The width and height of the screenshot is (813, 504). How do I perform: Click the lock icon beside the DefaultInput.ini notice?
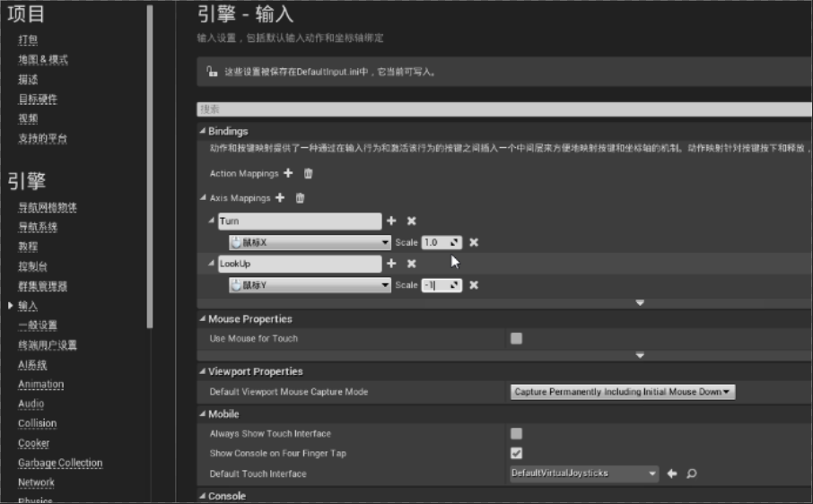tap(212, 71)
